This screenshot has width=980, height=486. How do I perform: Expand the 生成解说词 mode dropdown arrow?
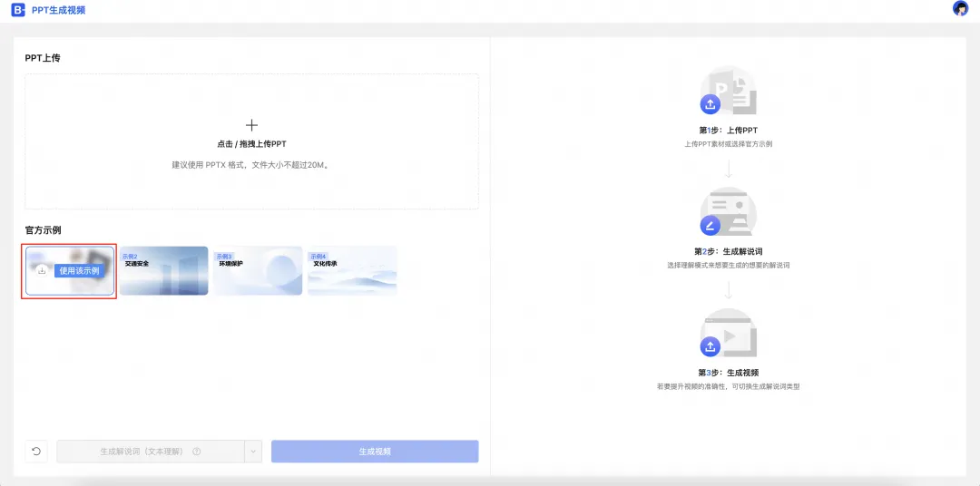click(x=252, y=451)
